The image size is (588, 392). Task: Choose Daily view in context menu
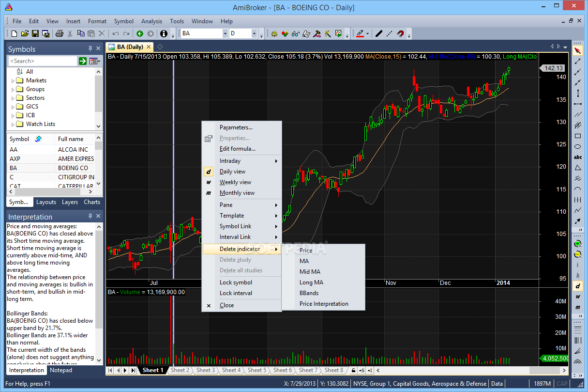pos(241,172)
